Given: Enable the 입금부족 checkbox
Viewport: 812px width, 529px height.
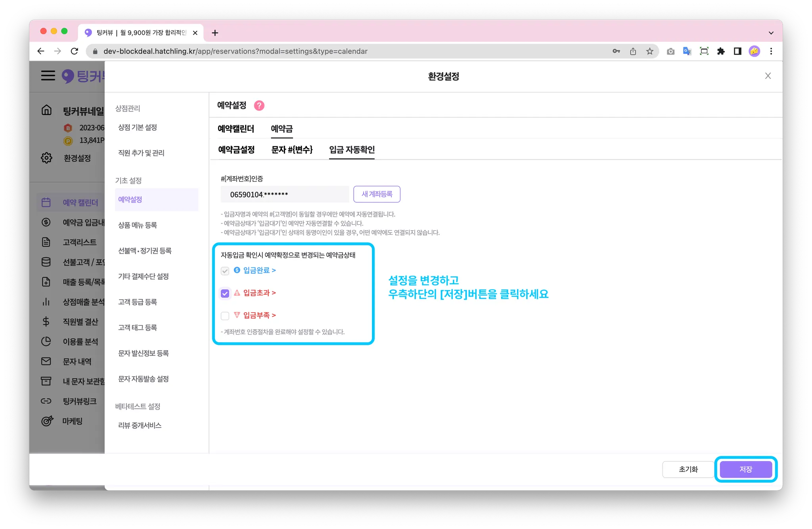Looking at the screenshot, I should 225,316.
